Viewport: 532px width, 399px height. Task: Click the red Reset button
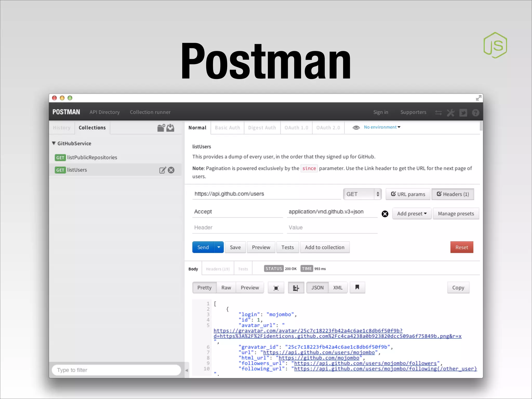point(462,247)
